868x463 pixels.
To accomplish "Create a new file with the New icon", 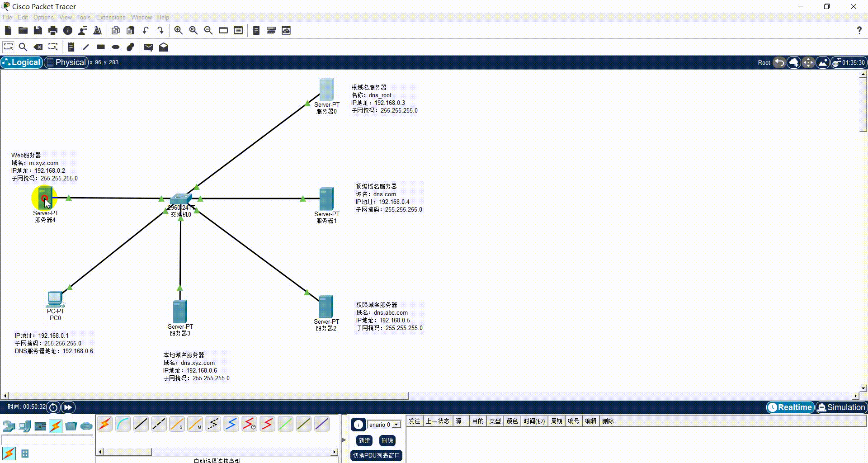I will [8, 30].
